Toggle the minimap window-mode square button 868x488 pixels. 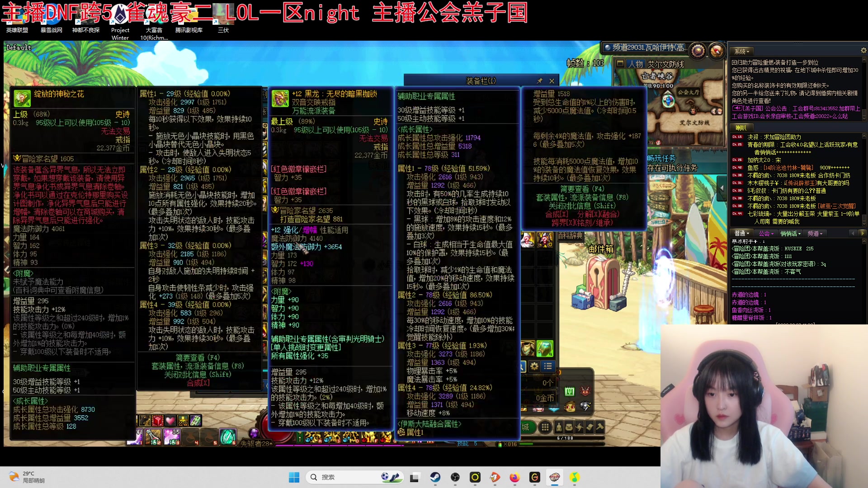tap(620, 64)
